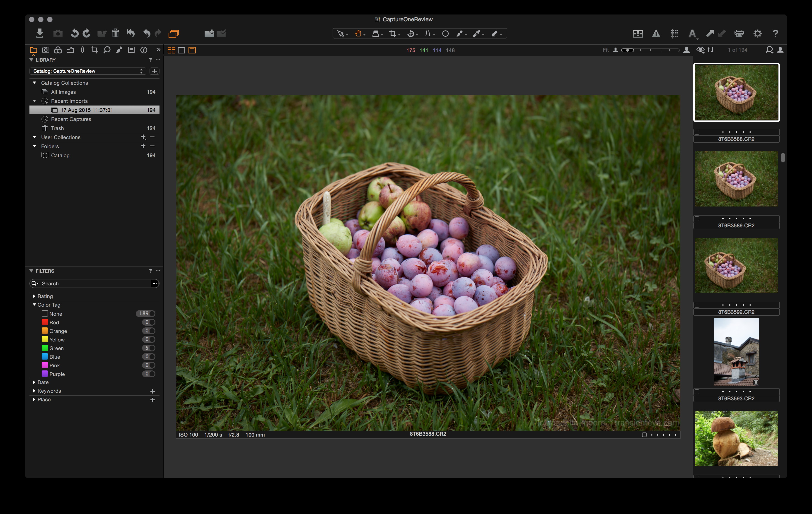Open the Print icon in toolbar
Screen dimensions: 812x514
(739, 33)
